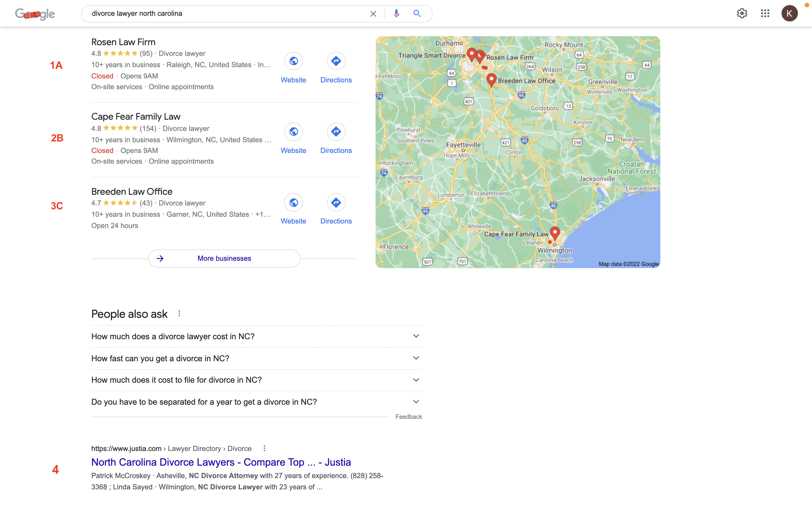Click the Breeden Law Office map pin
This screenshot has width=812, height=508.
click(x=491, y=80)
